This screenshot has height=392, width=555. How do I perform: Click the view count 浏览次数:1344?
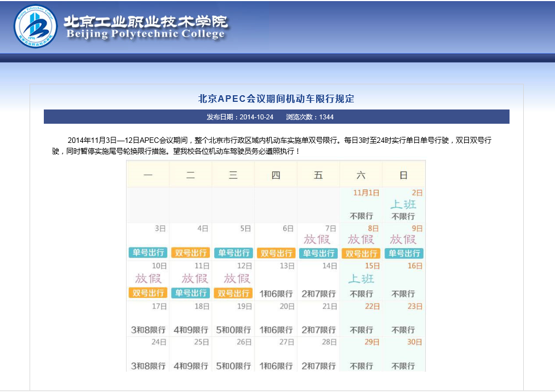310,117
